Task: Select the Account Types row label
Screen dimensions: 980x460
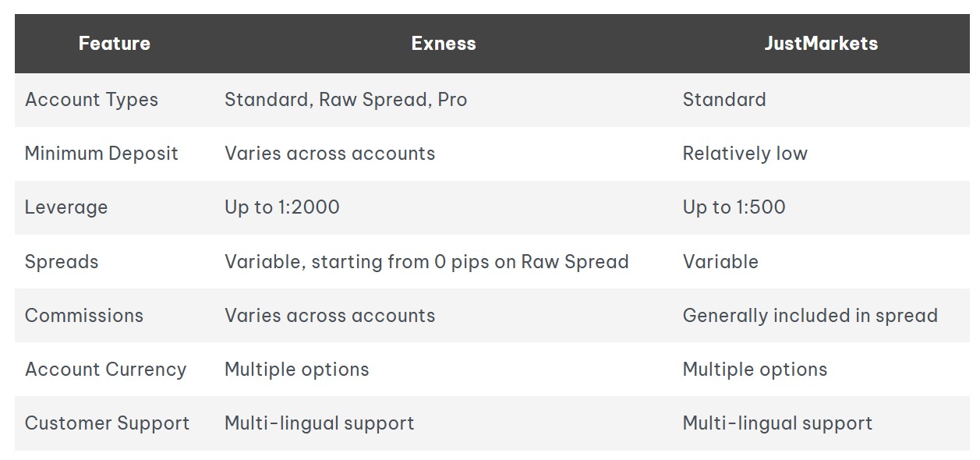Action: [91, 100]
